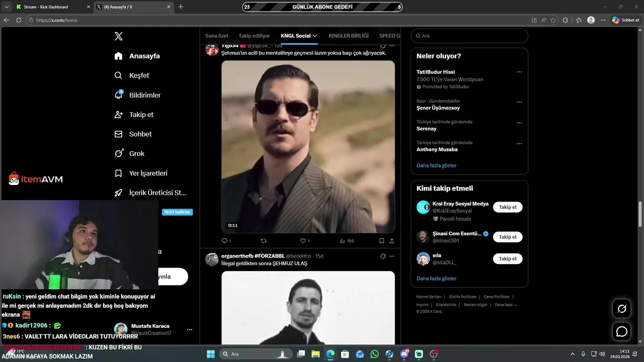The width and height of the screenshot is (644, 362).
Task: Open more options on organerthefb's post
Action: click(392, 256)
